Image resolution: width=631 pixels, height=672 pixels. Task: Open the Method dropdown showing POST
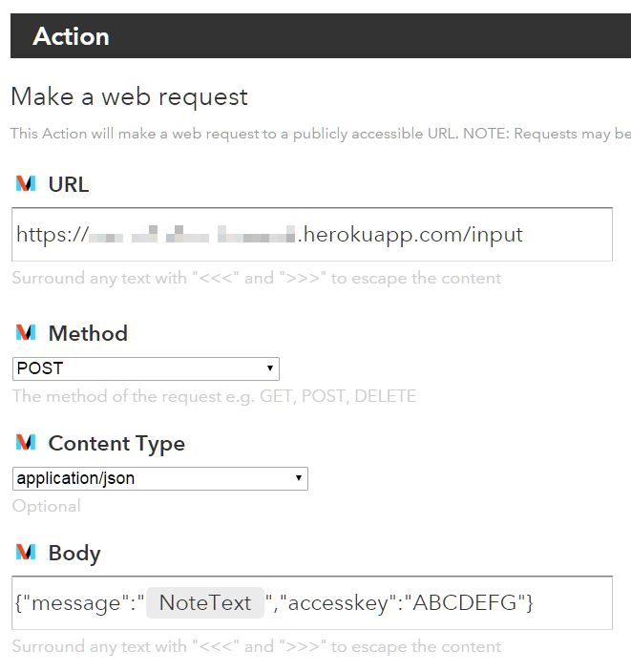coord(146,368)
